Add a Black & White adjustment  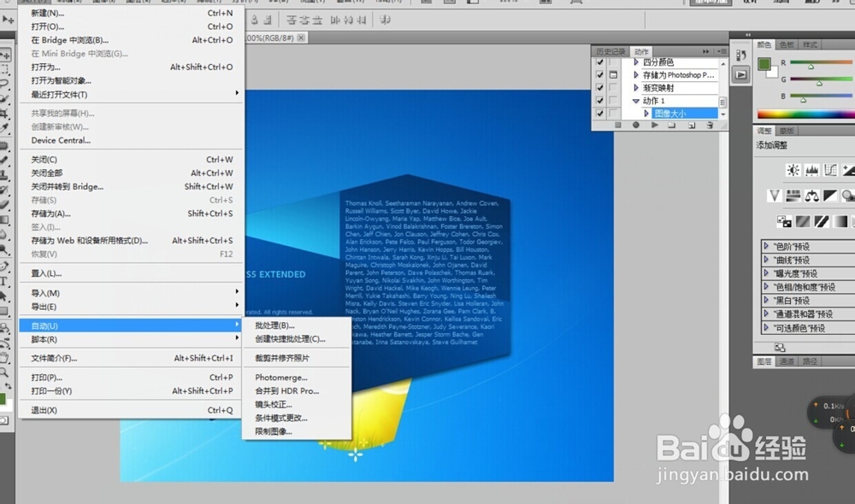pos(830,196)
